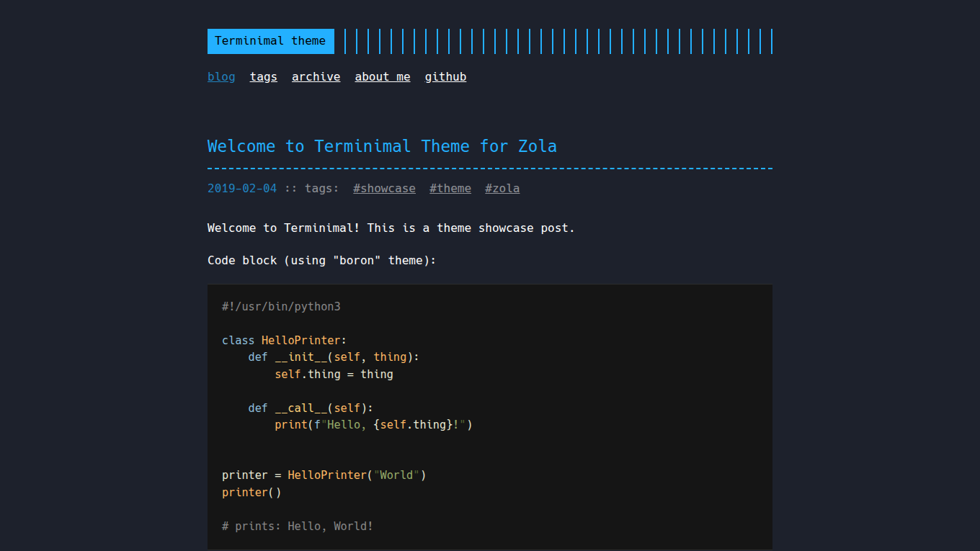Screen dimensions: 980x551
Task: Click the python code block
Action: [489, 416]
